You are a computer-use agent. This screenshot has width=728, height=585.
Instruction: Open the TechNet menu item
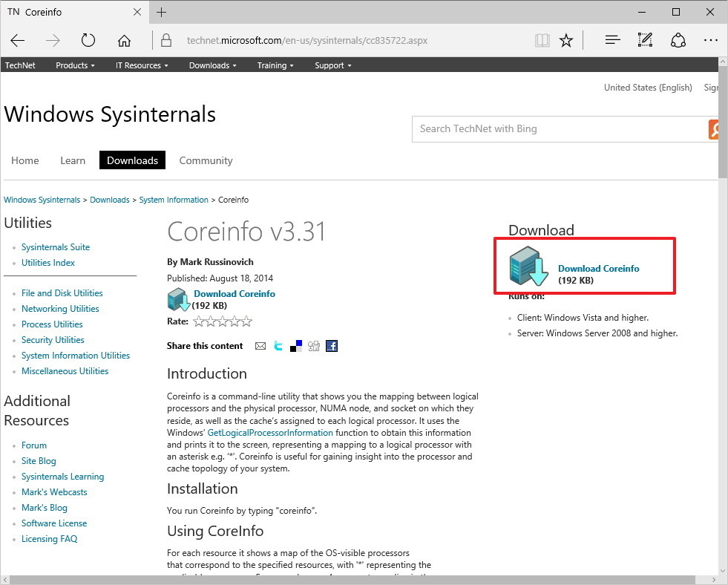pos(20,65)
